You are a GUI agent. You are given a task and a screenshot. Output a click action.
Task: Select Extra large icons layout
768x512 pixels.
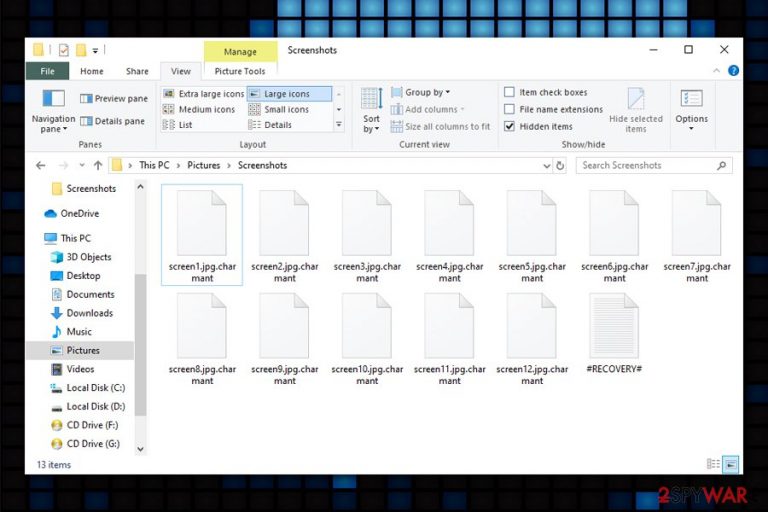[x=203, y=94]
